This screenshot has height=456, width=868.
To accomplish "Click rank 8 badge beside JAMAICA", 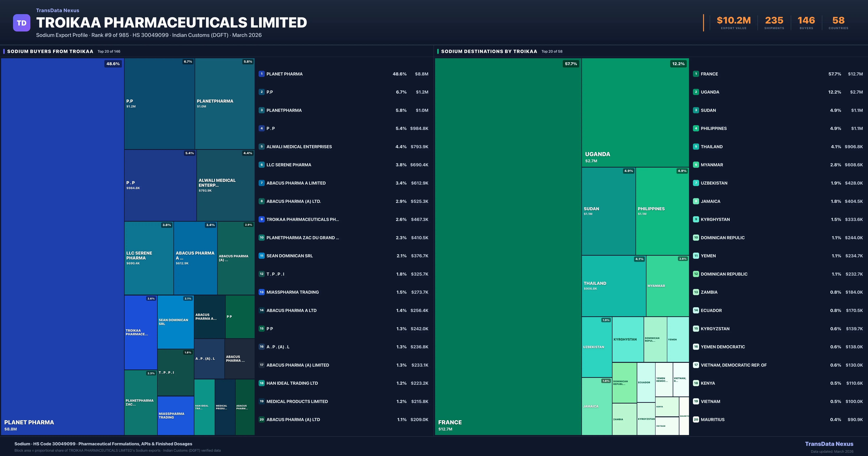I will (x=696, y=201).
